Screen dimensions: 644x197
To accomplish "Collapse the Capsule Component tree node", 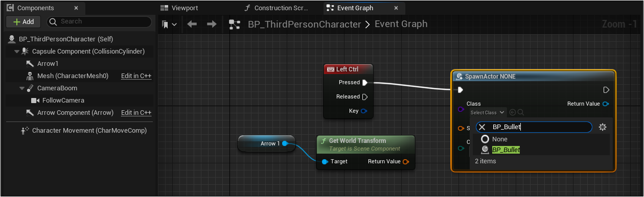I will (x=17, y=52).
